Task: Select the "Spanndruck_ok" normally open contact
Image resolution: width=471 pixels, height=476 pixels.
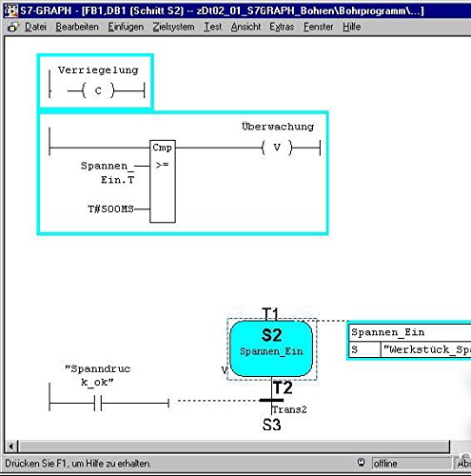Action: (x=98, y=404)
